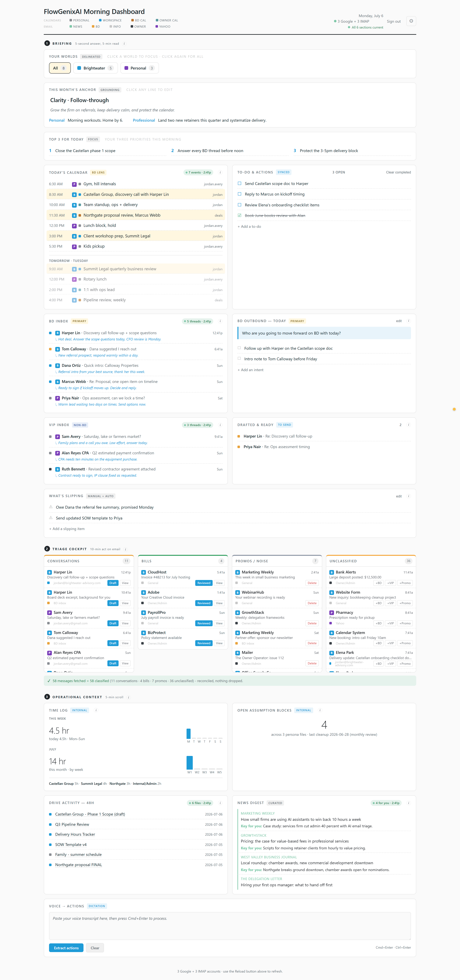
Task: Click the info icon next to Briefing heading
Action: click(124, 44)
